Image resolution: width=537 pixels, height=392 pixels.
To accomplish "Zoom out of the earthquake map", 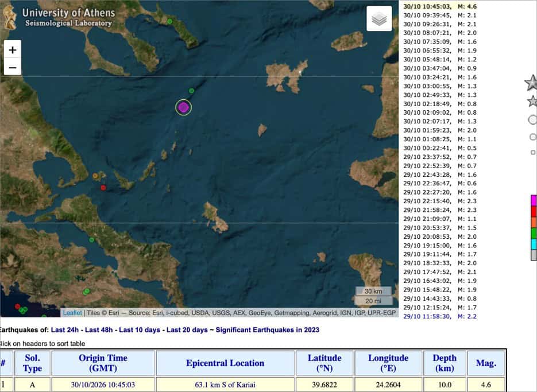I will [12, 68].
